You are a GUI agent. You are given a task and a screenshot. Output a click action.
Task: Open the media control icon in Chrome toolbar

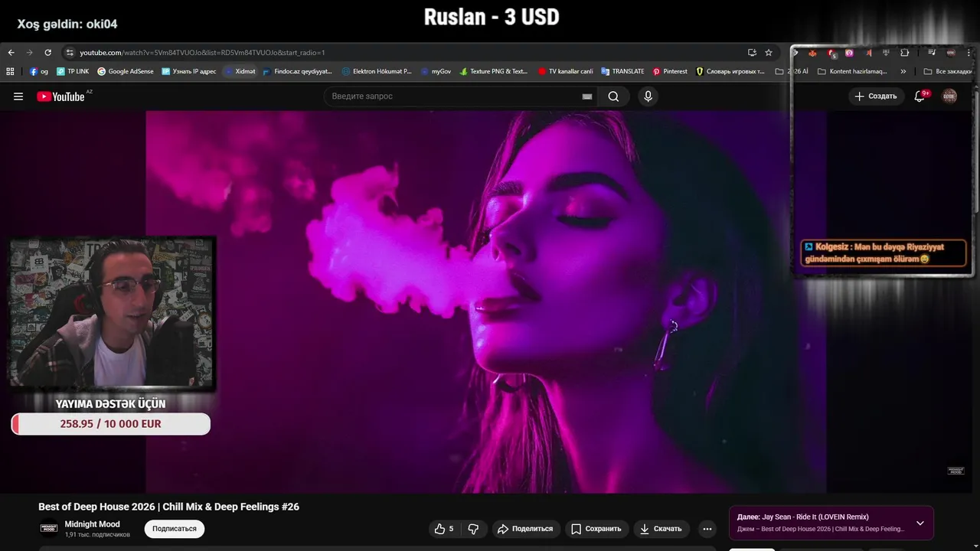pyautogui.click(x=932, y=53)
